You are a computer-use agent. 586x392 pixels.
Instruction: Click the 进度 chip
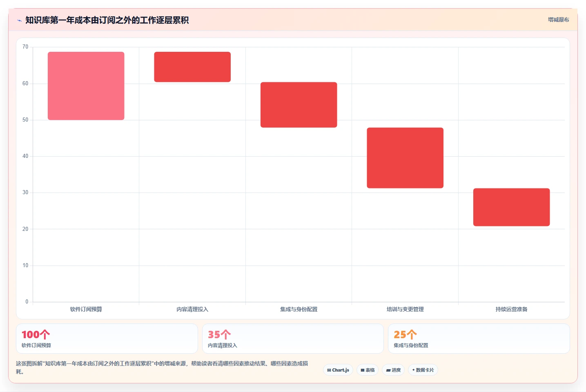[393, 370]
